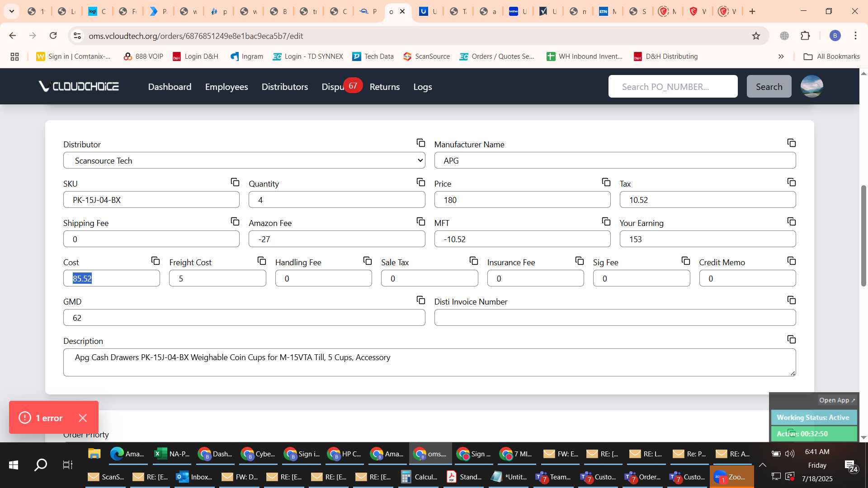868x488 pixels.
Task: Click the CloudChoice logo
Action: point(79,86)
